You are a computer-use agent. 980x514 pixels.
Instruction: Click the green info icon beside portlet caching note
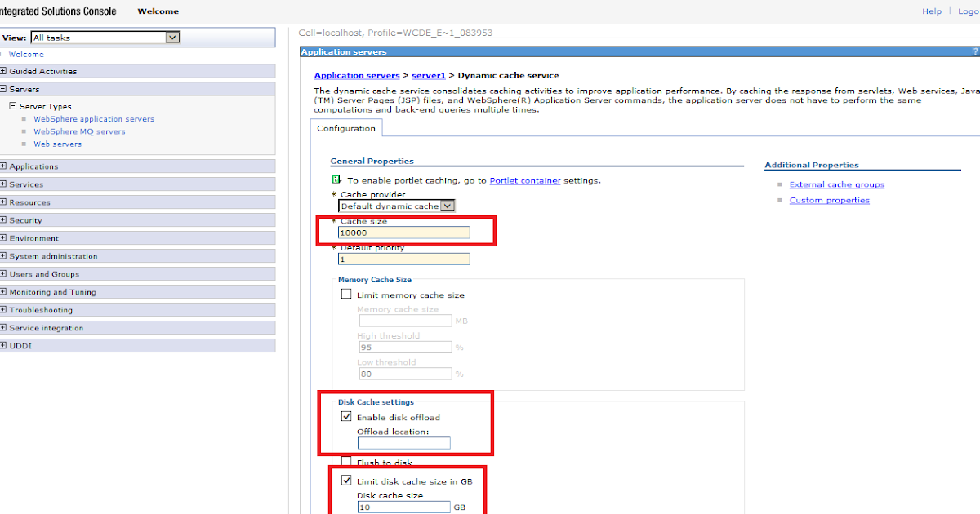click(x=337, y=179)
